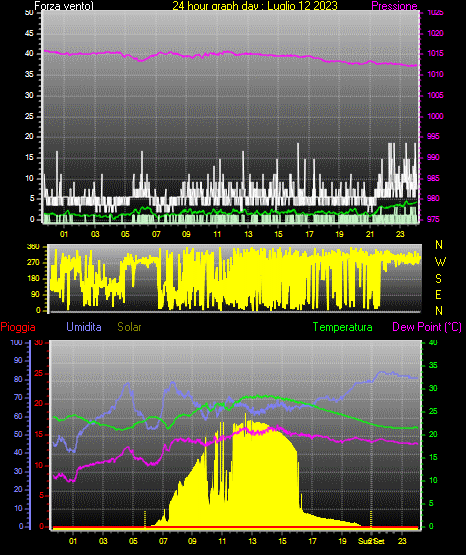This screenshot has height=555, width=466.
Task: Click hour 09 on bottom graph axis
Action: pyautogui.click(x=192, y=541)
